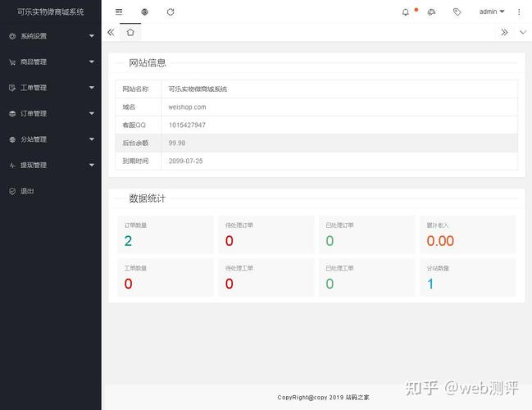Expand the 系统设置 menu arrow
The width and height of the screenshot is (532, 410).
pos(92,35)
